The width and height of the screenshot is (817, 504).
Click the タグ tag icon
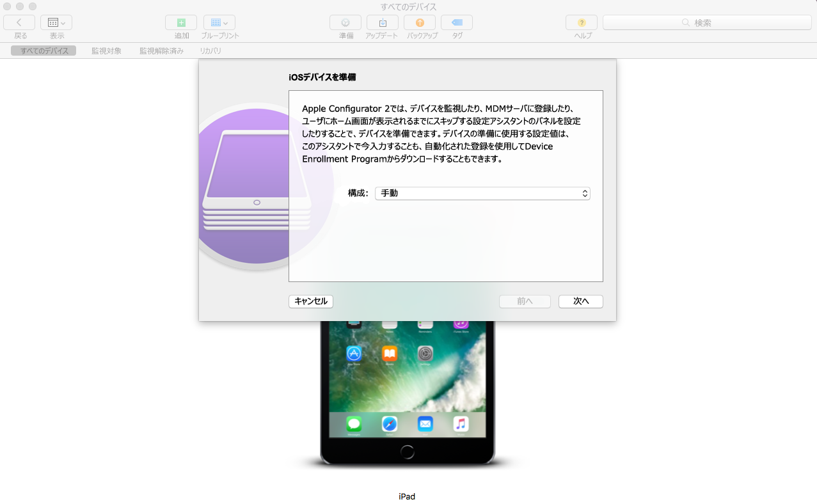tap(457, 22)
